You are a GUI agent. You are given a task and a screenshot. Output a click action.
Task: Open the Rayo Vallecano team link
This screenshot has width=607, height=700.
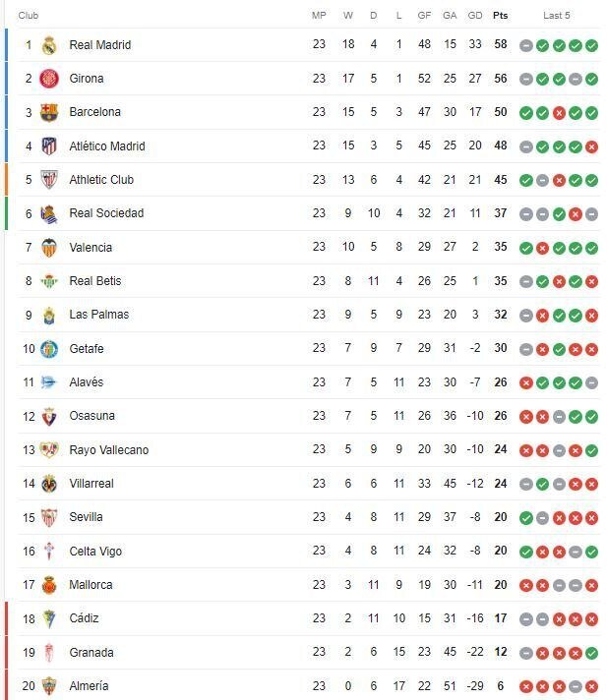(x=108, y=450)
